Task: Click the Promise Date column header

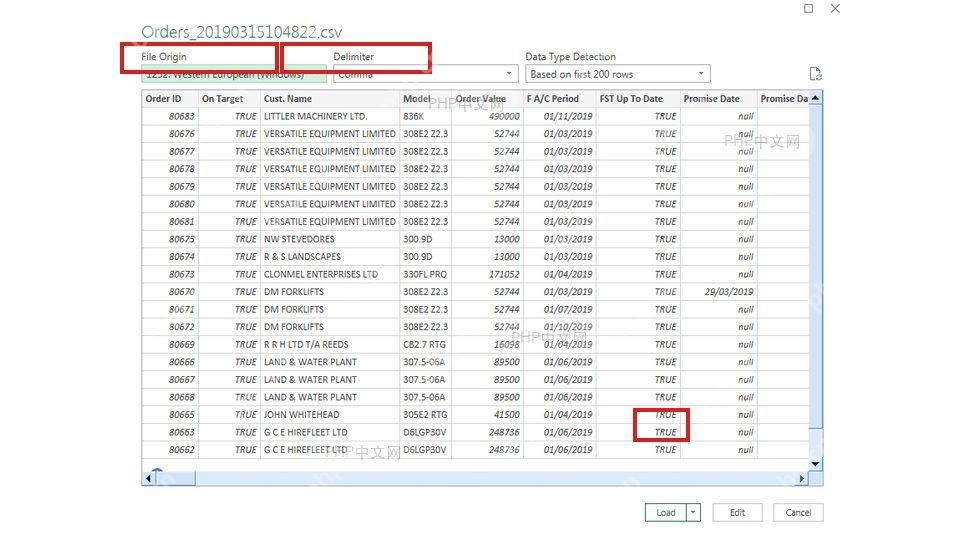Action: pyautogui.click(x=718, y=99)
